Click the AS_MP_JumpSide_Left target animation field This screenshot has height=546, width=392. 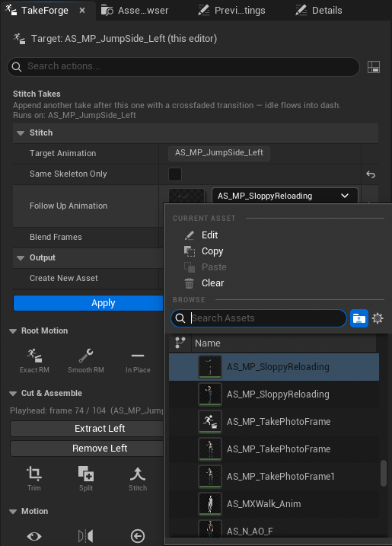(219, 153)
